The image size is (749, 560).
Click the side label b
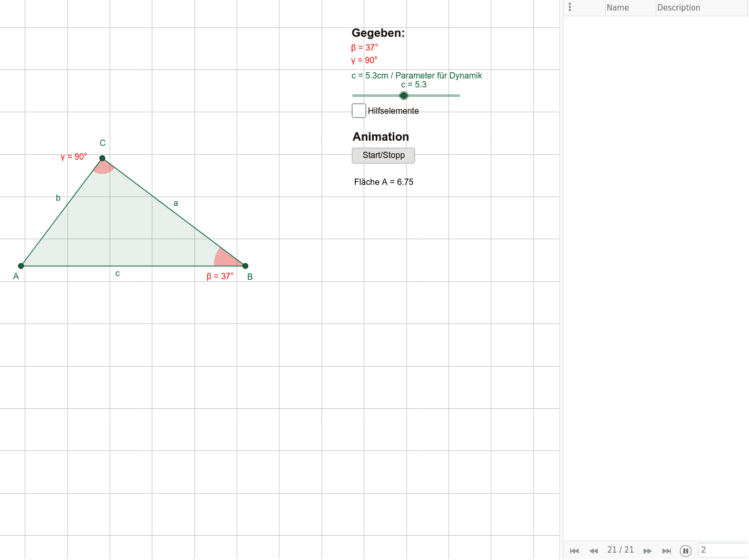pos(58,198)
